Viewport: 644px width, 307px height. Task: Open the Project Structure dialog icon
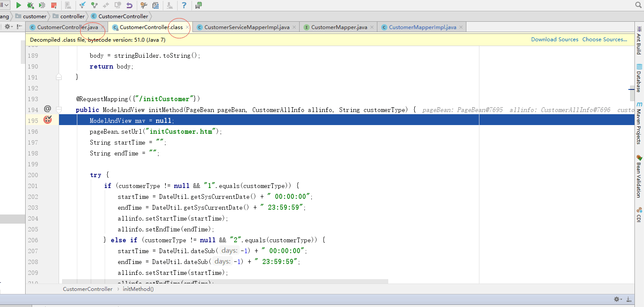pos(155,5)
